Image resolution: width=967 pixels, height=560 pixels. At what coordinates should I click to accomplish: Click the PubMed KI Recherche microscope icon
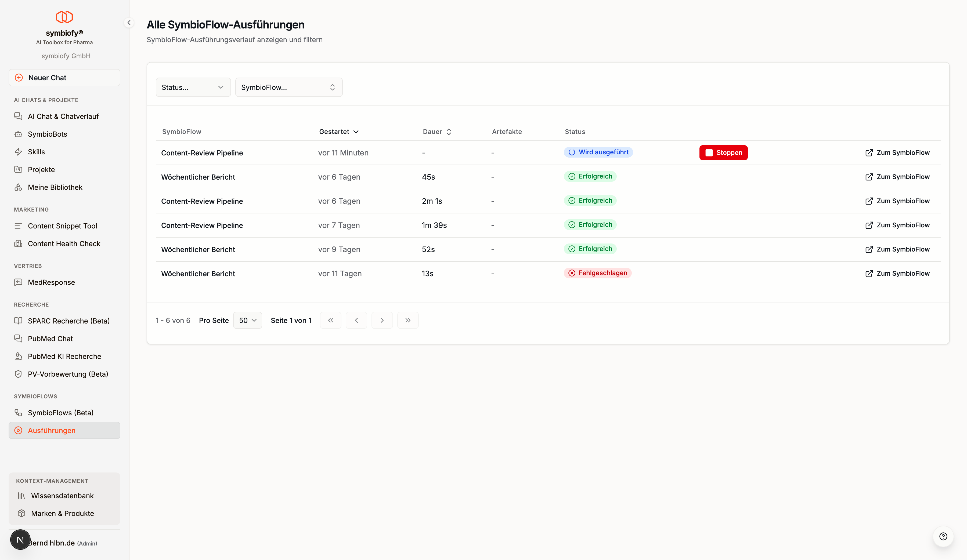point(18,356)
